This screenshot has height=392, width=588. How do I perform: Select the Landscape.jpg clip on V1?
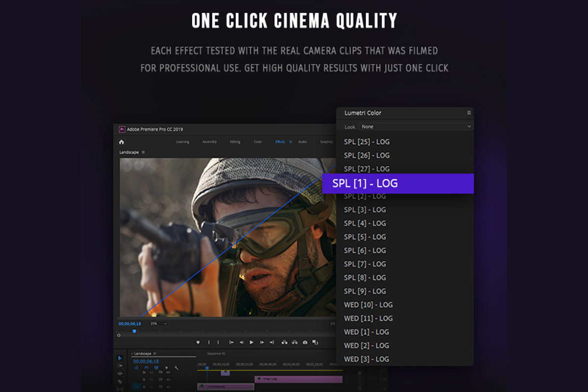tap(226, 387)
